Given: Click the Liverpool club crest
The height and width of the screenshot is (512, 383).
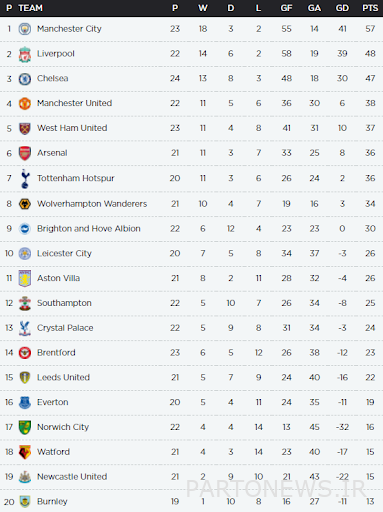Looking at the screenshot, I should point(25,54).
